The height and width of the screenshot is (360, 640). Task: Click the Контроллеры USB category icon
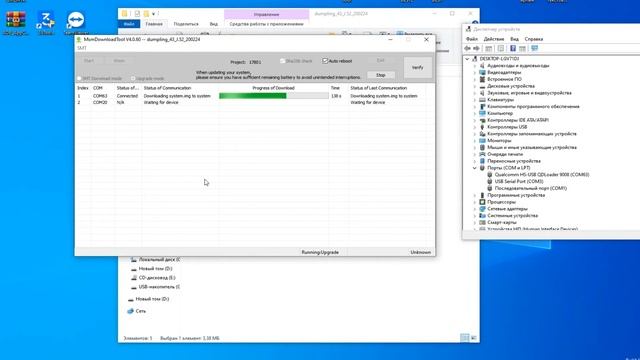[482, 127]
